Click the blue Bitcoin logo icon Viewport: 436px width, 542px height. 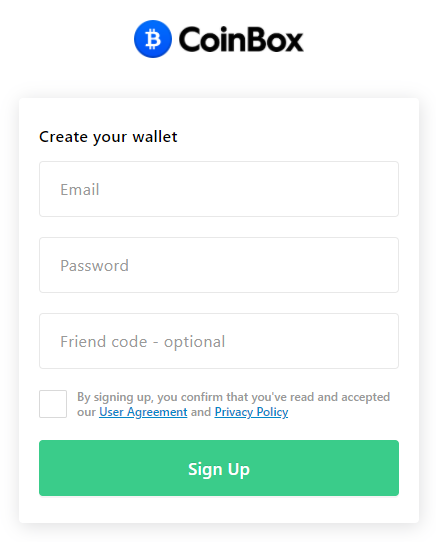(153, 39)
